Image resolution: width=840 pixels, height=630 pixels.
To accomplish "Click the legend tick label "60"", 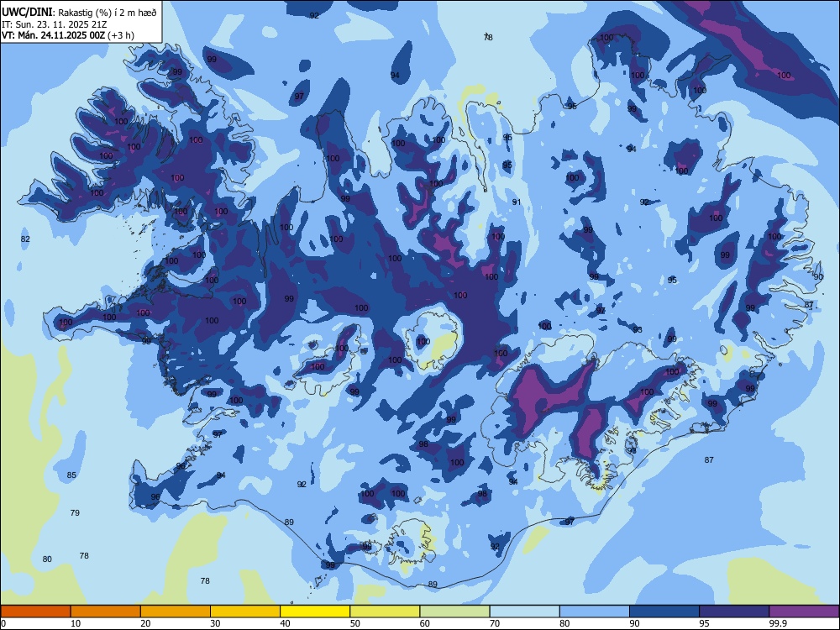I will 425,623.
